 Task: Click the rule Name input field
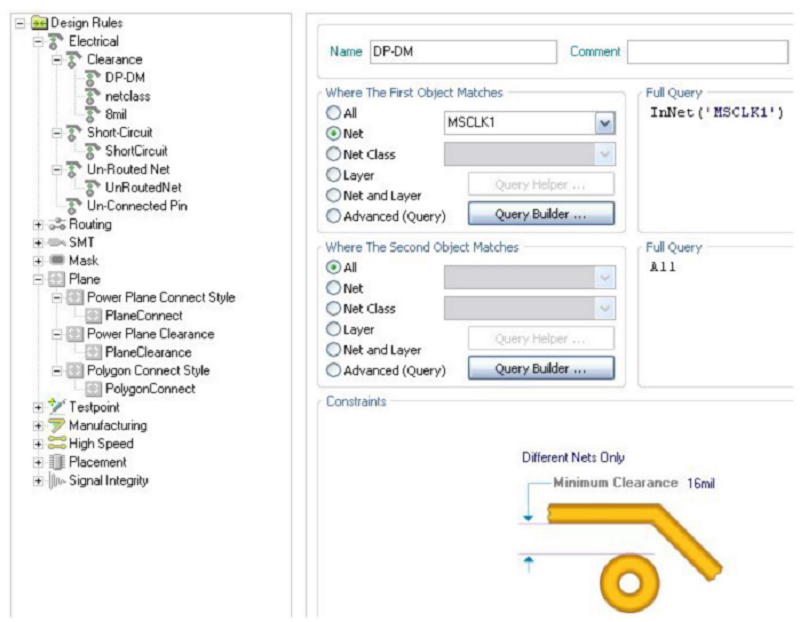pos(462,52)
